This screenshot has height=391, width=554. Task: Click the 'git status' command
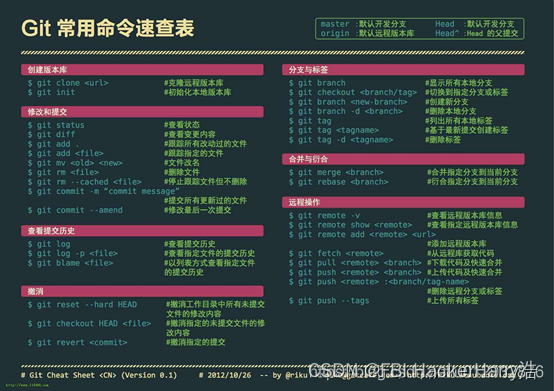pyautogui.click(x=56, y=125)
